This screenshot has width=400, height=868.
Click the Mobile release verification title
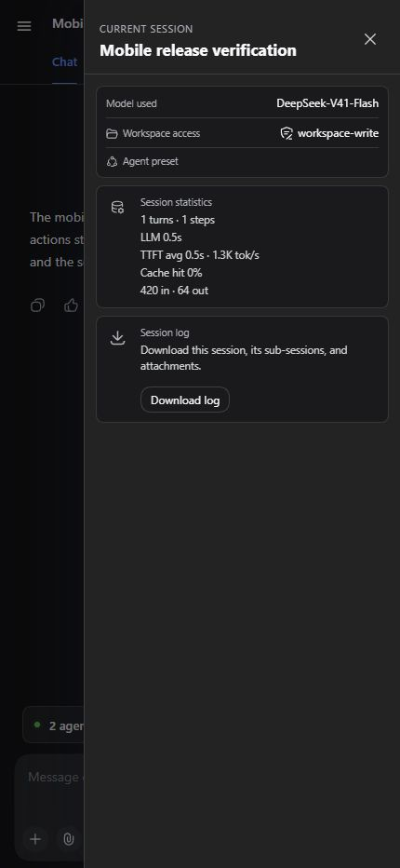[x=198, y=50]
